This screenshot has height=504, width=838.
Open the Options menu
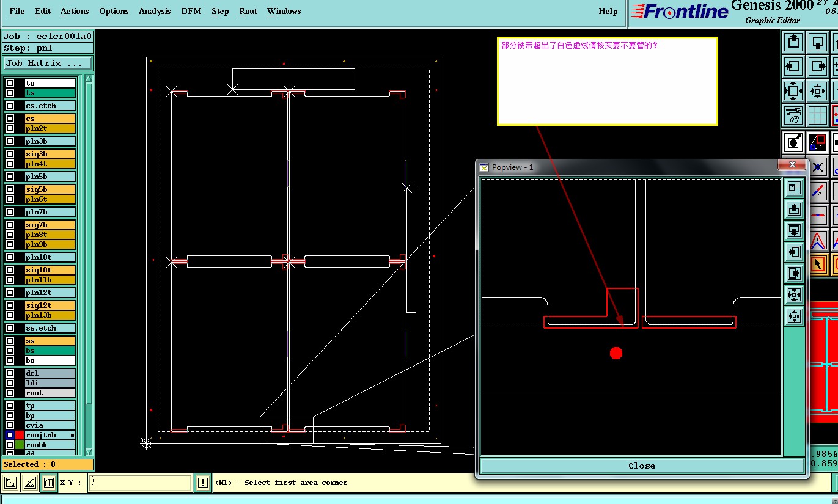coord(114,11)
